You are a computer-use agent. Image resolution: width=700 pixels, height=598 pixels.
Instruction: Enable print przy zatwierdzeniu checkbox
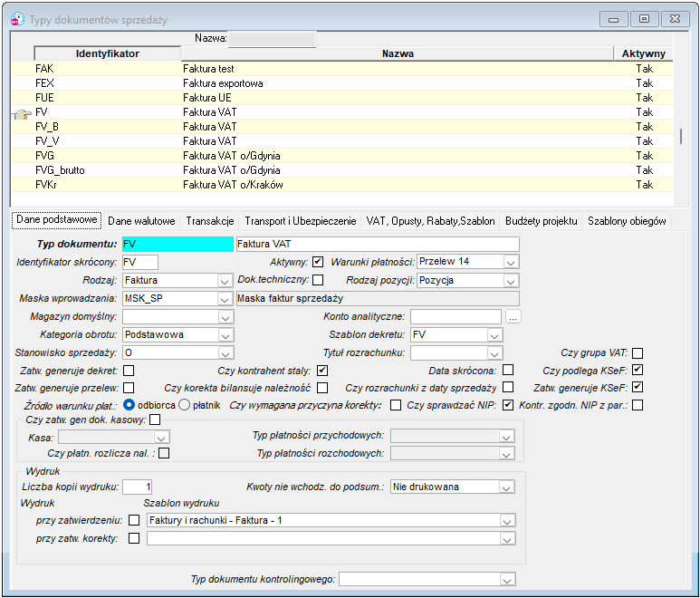pos(134,520)
